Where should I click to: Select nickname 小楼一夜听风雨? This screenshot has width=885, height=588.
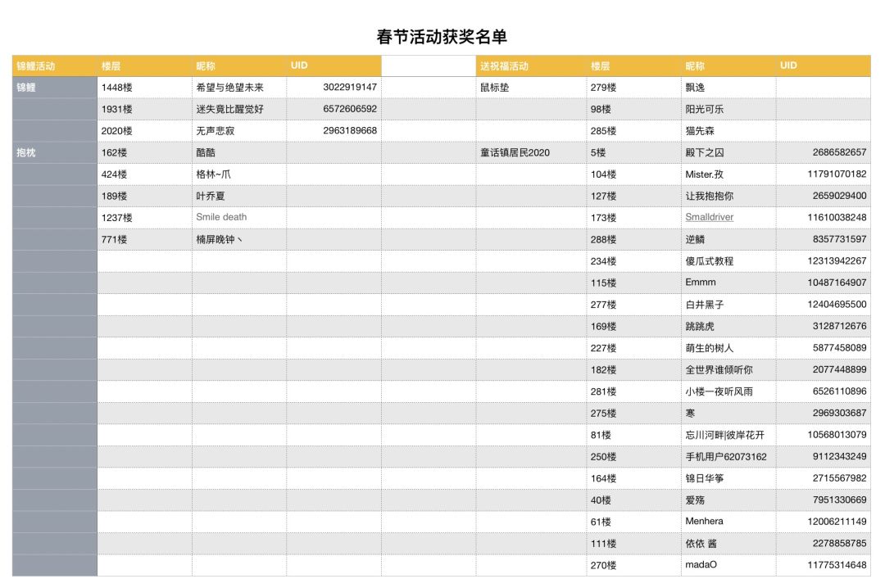(x=719, y=391)
